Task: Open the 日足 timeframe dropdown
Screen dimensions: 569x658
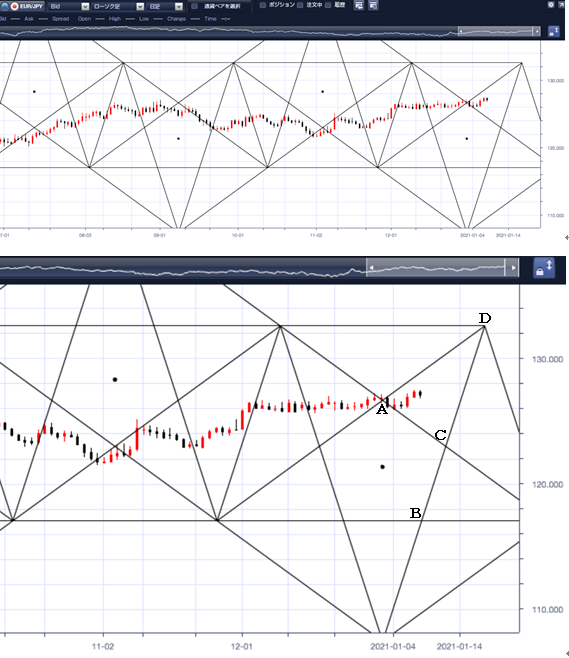Action: click(179, 6)
